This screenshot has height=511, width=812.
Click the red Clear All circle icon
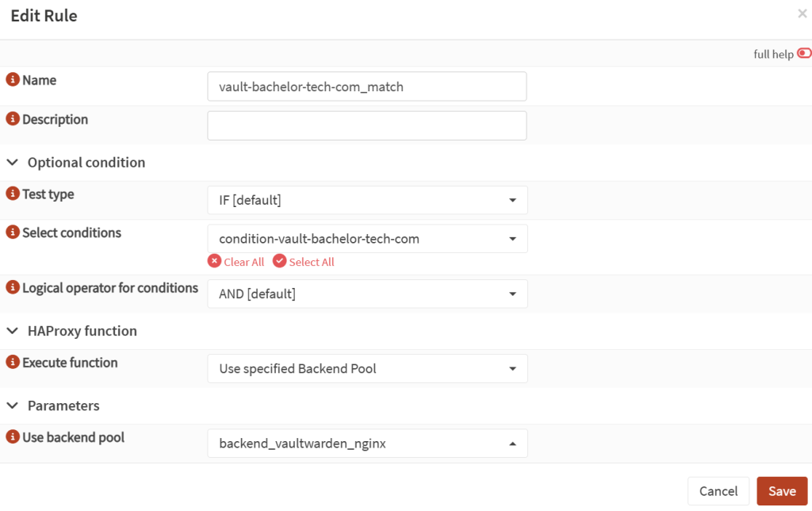click(214, 261)
